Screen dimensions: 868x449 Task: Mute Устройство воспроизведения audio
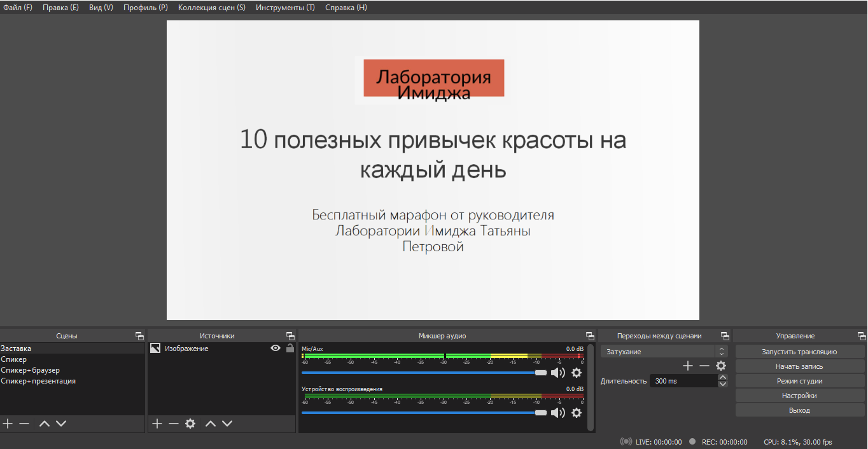point(558,413)
